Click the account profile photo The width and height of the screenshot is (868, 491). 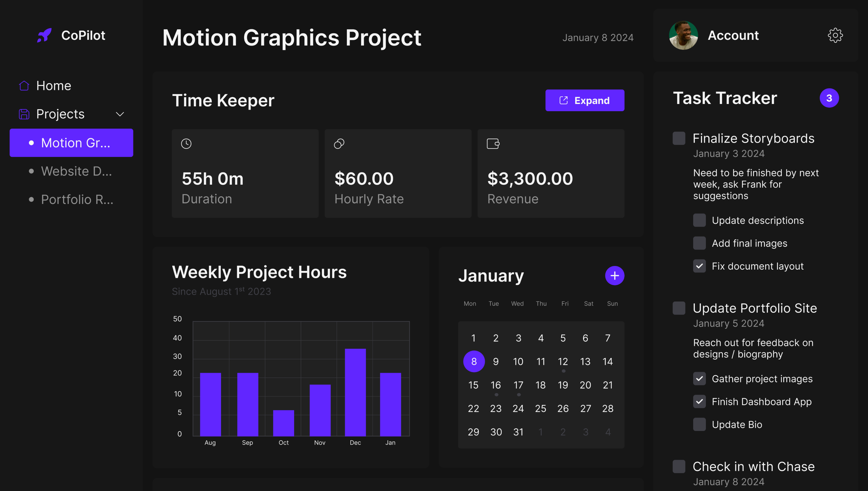coord(683,36)
